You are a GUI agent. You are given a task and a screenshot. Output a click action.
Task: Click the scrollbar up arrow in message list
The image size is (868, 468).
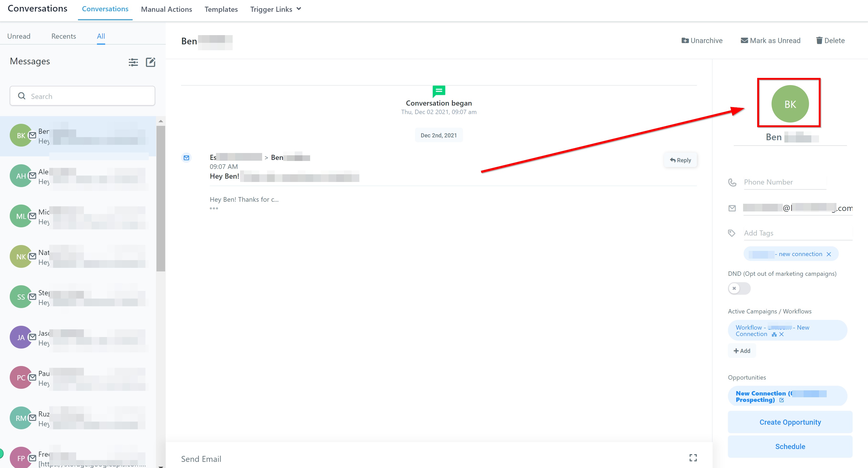point(161,121)
